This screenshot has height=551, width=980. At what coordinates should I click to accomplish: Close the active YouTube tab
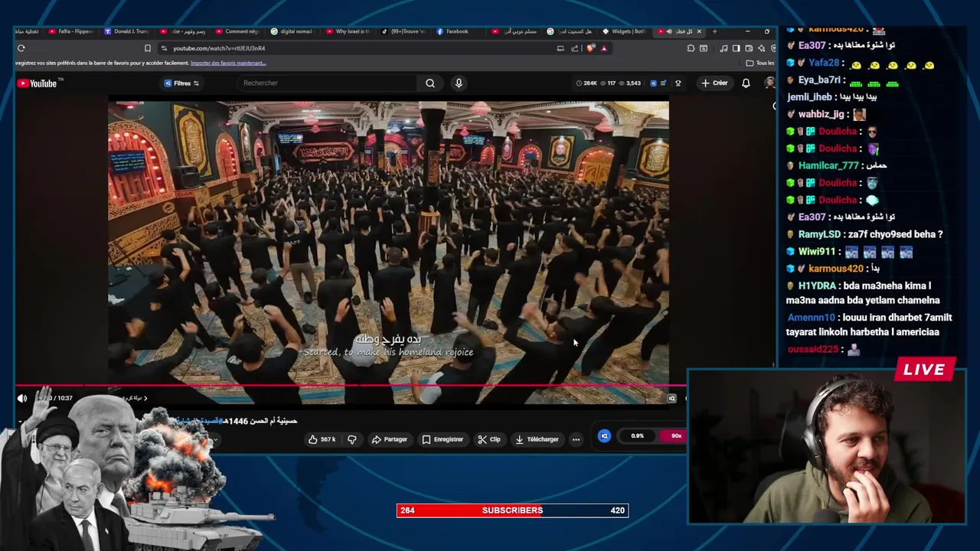tap(699, 31)
